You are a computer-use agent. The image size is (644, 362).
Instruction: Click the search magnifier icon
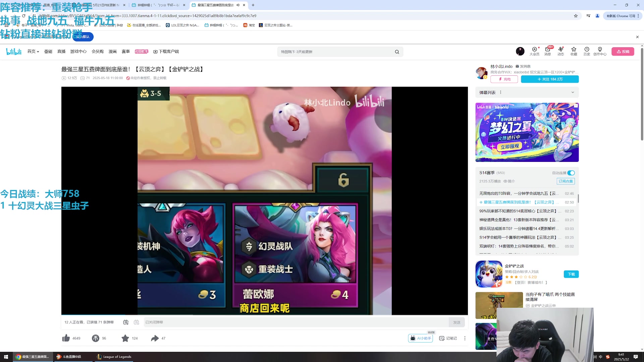click(397, 52)
